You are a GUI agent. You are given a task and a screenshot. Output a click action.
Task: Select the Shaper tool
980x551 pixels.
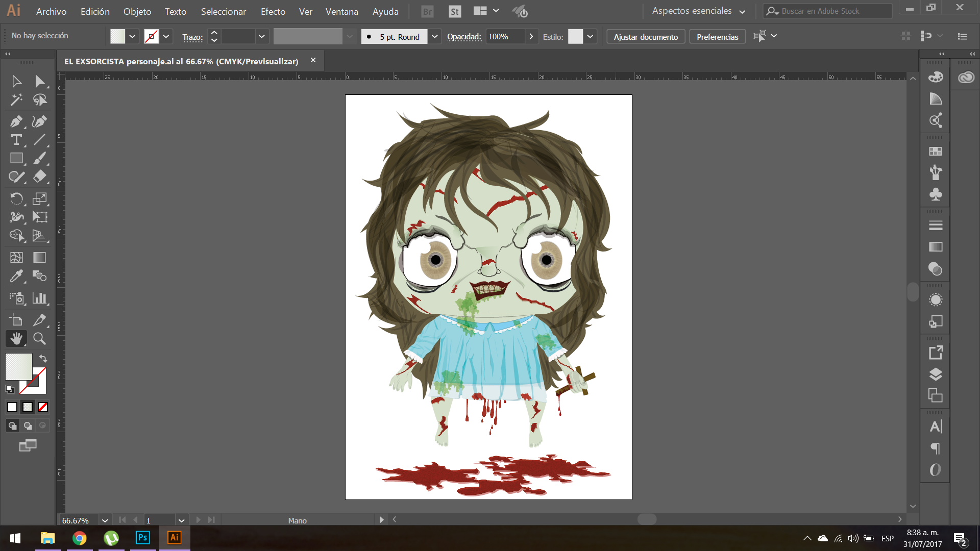click(x=16, y=177)
